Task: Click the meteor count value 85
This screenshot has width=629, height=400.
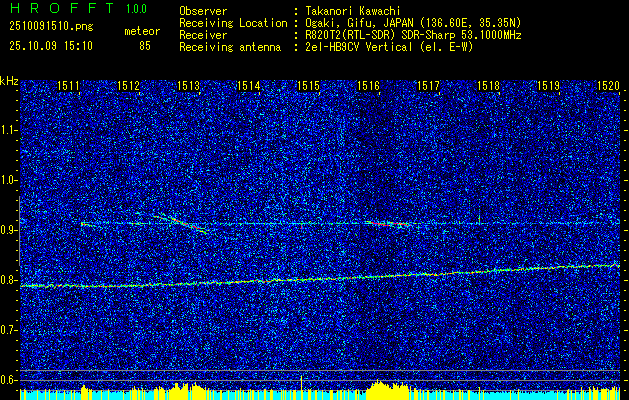Action: coord(145,46)
